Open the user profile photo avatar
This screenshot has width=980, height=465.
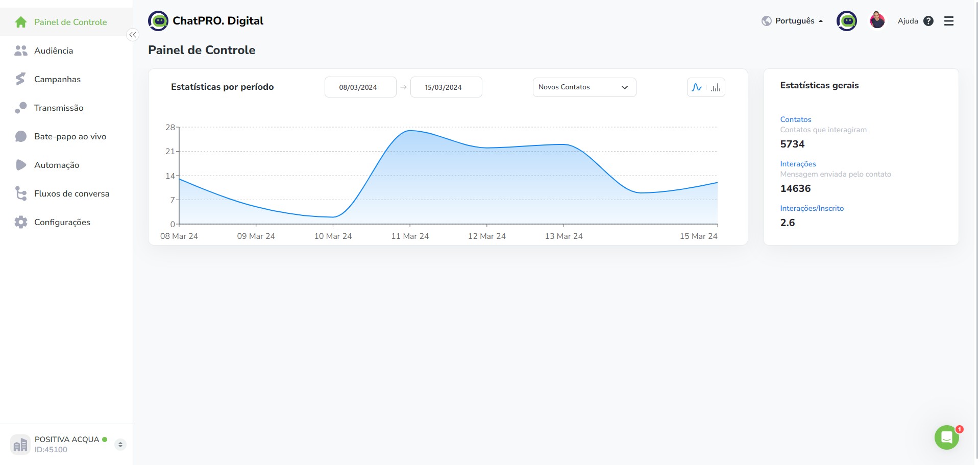(x=877, y=21)
